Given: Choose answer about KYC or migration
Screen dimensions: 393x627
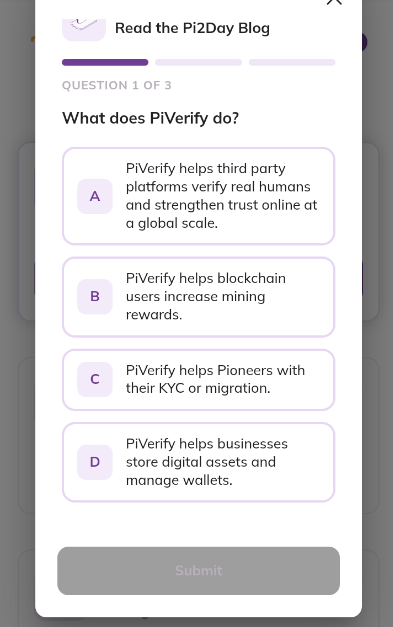Looking at the screenshot, I should (x=198, y=379).
